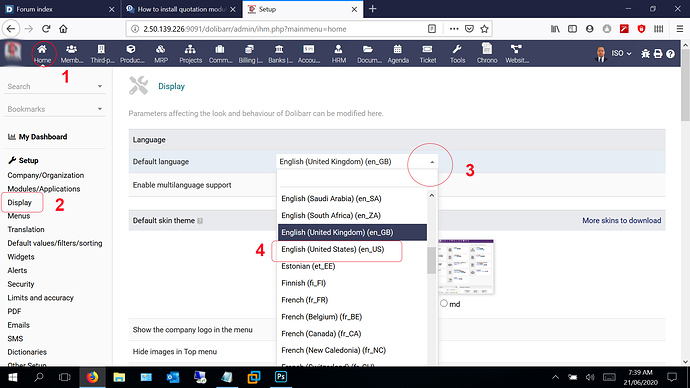Choose Estonian (et_EE) language option
Viewport: 690px width, 388px height.
coord(308,266)
